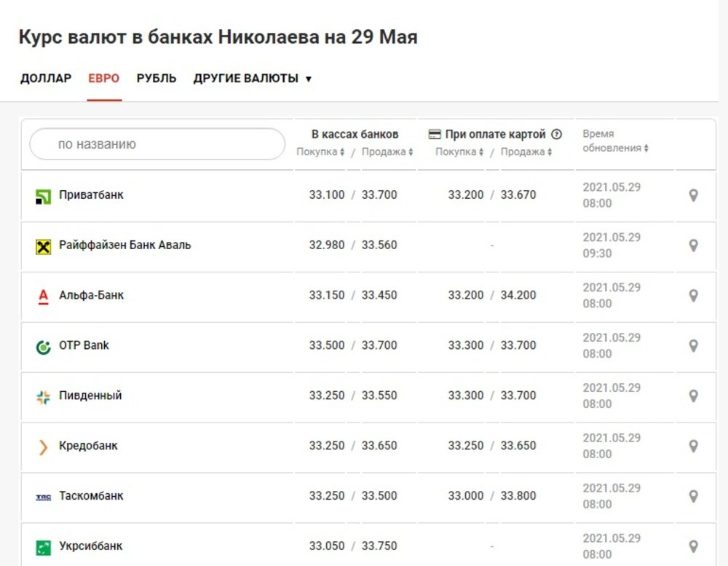Click the credit card icon in header
The width and height of the screenshot is (728, 566).
click(435, 134)
